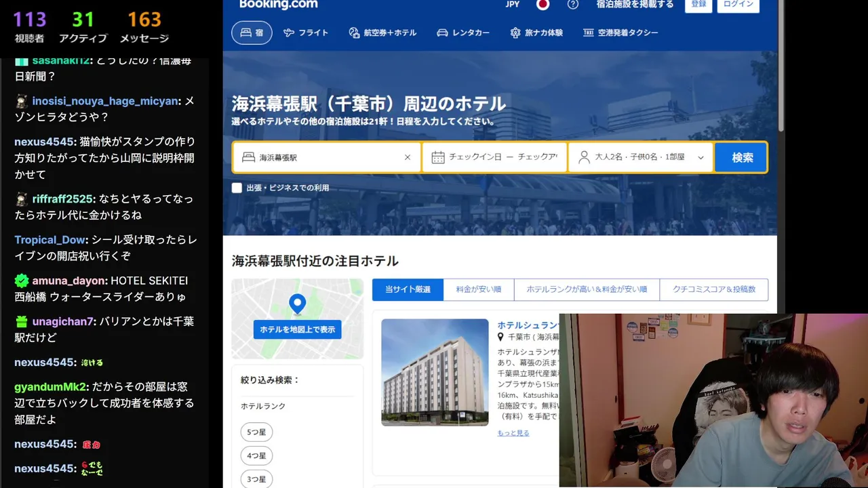
Task: Click the Japan flag language icon
Action: coord(542,4)
